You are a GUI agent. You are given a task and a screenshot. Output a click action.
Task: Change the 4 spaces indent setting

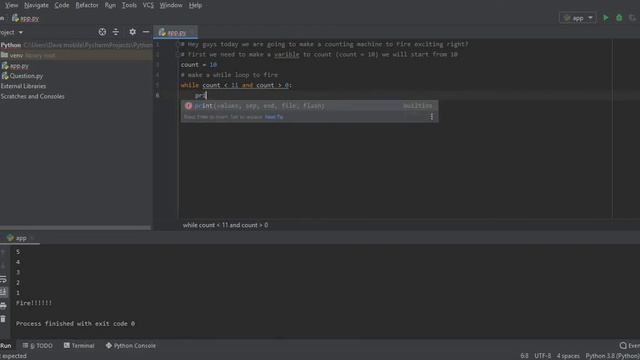click(568, 356)
